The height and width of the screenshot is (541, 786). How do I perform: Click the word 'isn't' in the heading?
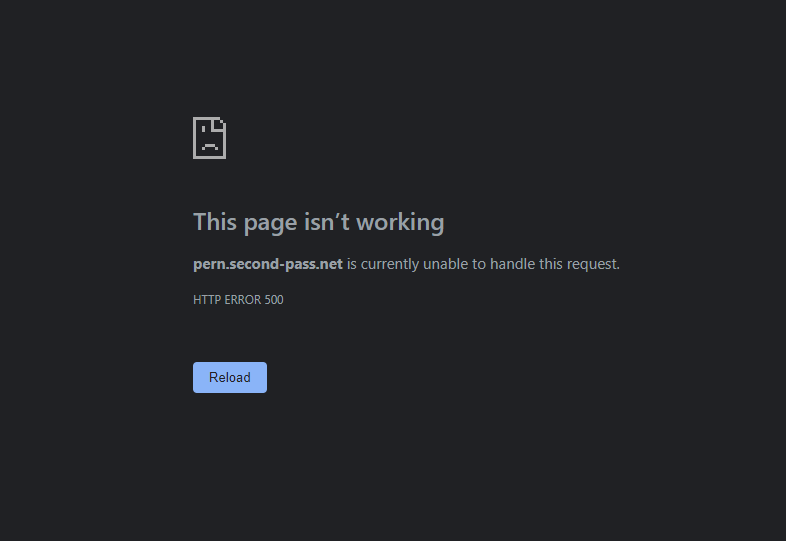coord(326,222)
